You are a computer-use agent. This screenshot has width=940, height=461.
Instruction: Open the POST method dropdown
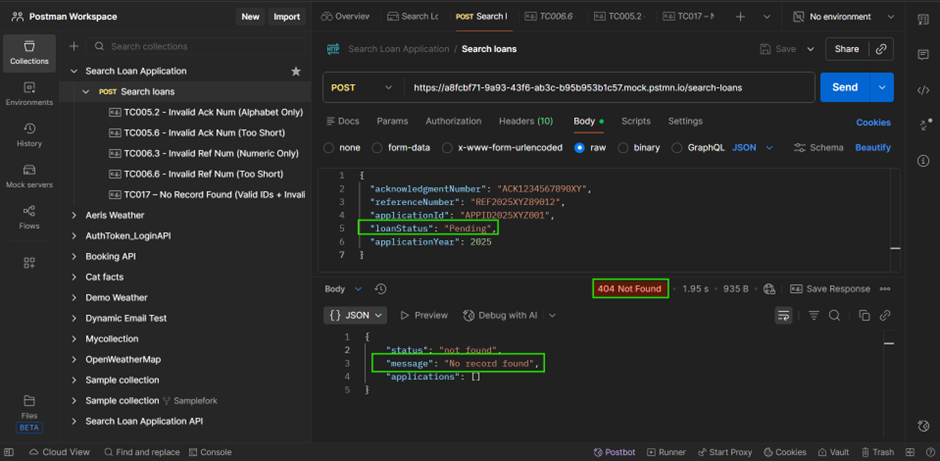(361, 88)
